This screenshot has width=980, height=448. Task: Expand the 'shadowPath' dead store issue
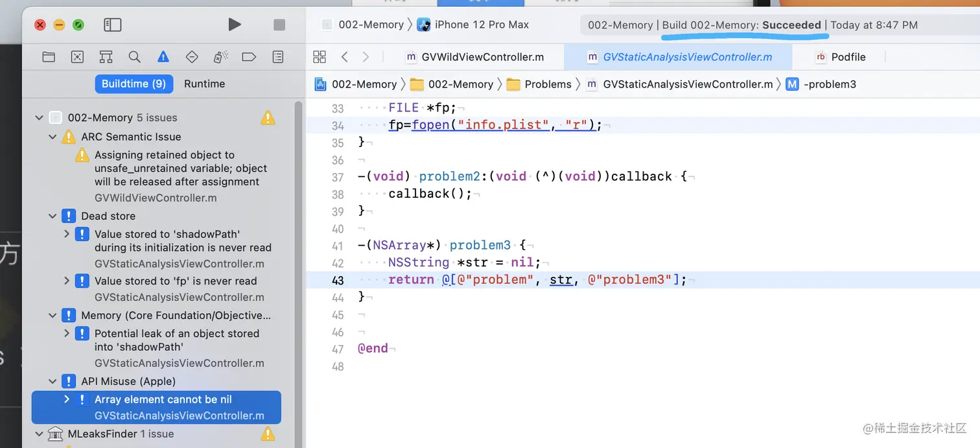(67, 234)
